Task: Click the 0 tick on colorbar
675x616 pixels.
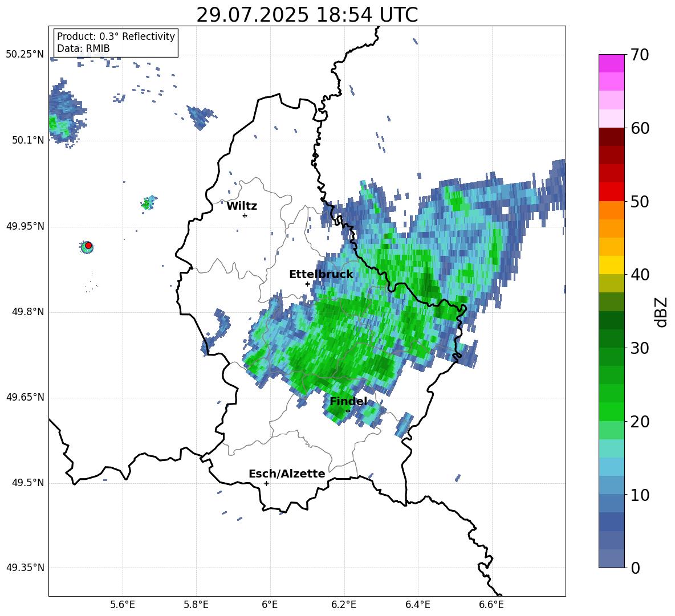Action: point(636,568)
